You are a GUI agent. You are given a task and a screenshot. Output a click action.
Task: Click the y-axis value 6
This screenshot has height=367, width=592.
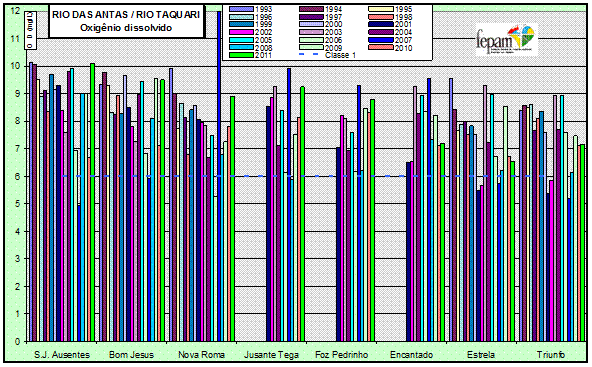point(17,176)
